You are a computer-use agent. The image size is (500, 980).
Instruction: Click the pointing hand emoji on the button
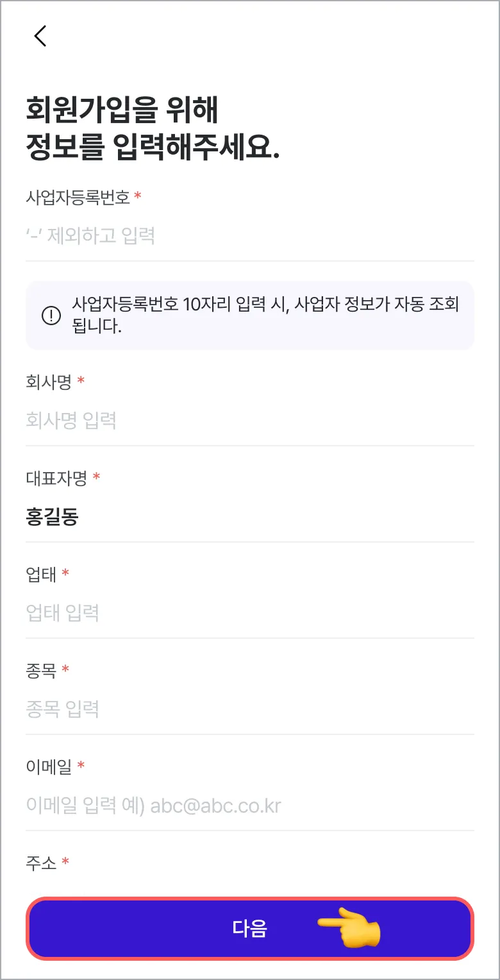(350, 928)
